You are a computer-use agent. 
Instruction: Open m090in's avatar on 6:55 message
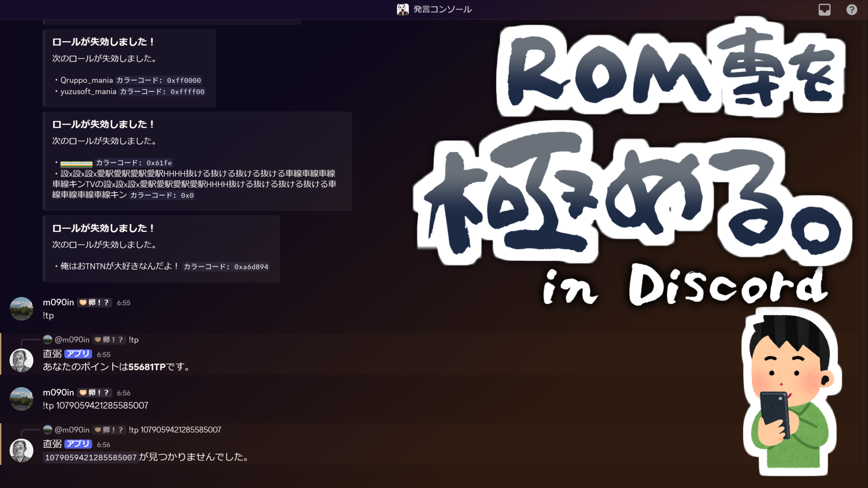click(x=21, y=309)
